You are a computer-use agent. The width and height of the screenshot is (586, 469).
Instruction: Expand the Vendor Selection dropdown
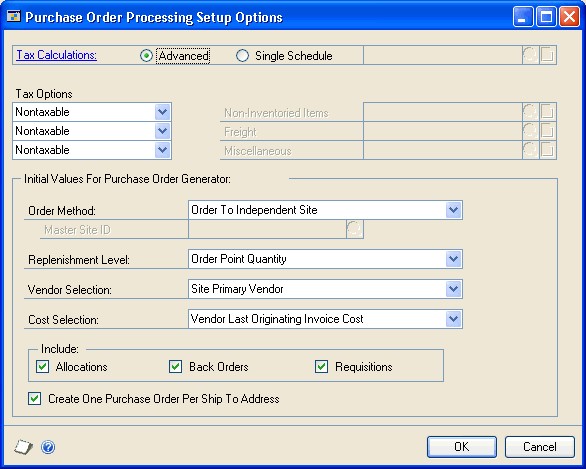453,289
